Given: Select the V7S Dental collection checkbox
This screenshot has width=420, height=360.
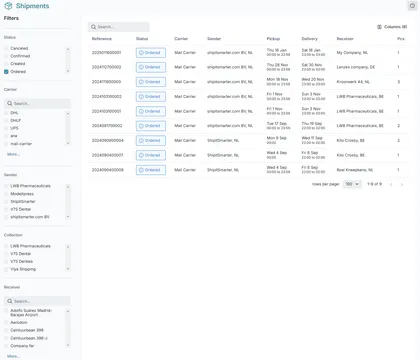Looking at the screenshot, I should (x=6, y=254).
